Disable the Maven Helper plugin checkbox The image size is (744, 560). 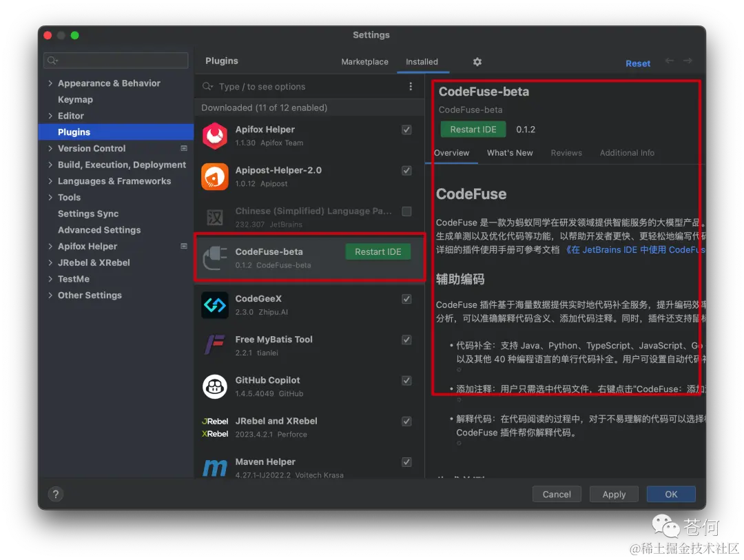tap(406, 462)
